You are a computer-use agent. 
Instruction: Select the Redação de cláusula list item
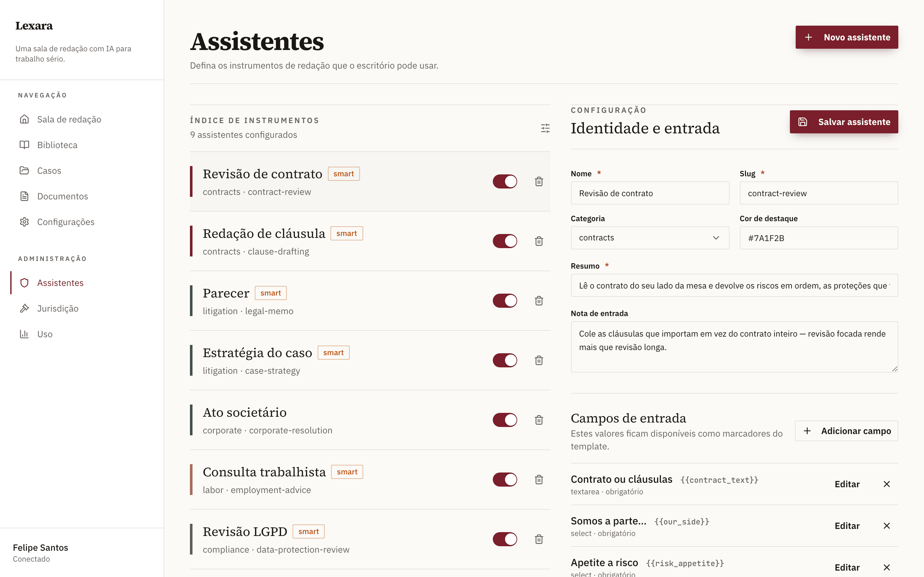pos(370,241)
